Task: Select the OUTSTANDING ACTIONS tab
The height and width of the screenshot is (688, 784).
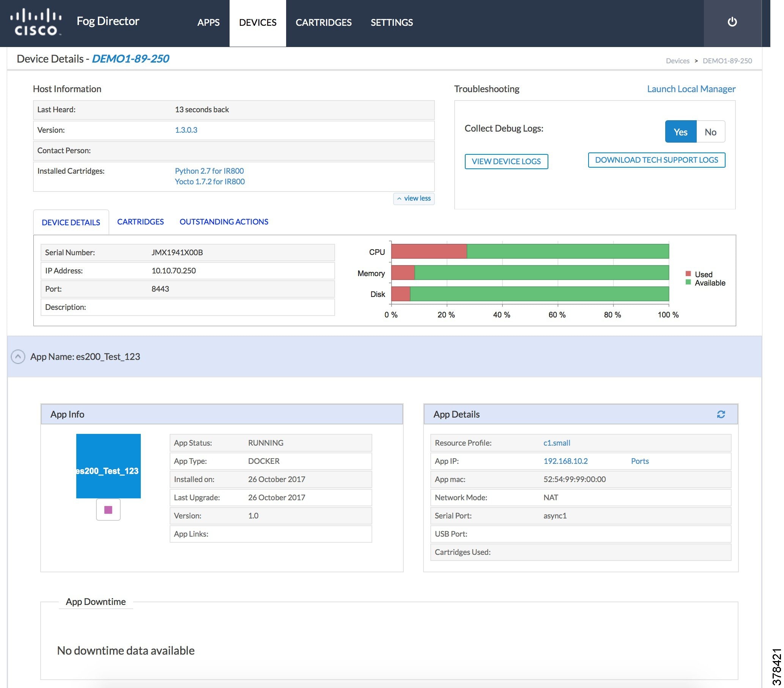Action: pos(224,221)
